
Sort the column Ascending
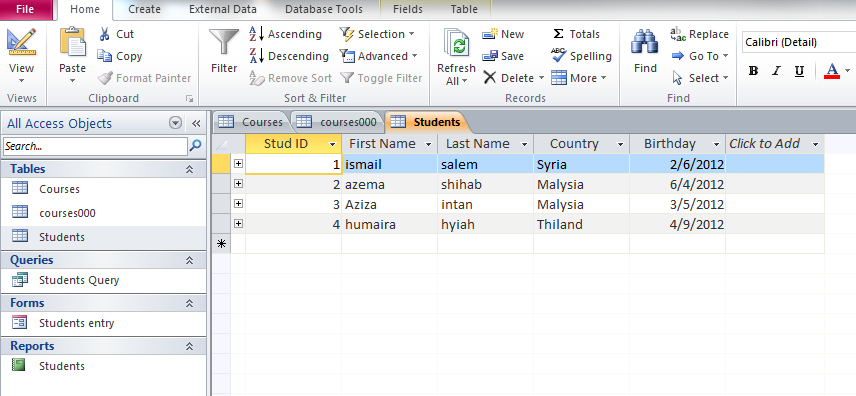[x=285, y=34]
